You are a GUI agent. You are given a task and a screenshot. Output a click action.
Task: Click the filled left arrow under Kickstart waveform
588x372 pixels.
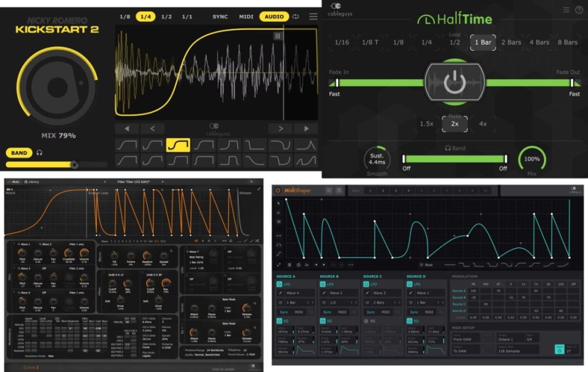pyautogui.click(x=127, y=129)
